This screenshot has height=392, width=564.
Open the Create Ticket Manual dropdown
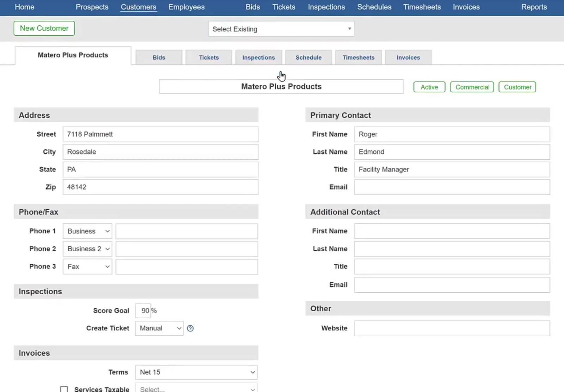tap(159, 328)
